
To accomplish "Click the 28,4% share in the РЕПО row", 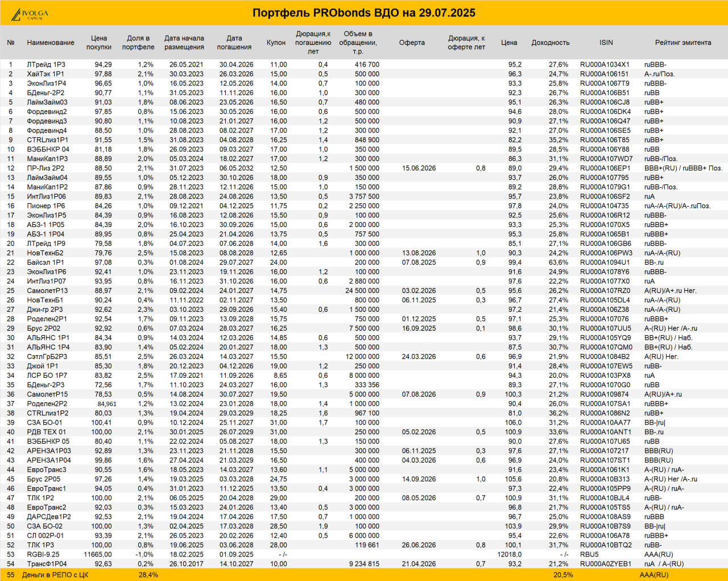I will pos(148,575).
